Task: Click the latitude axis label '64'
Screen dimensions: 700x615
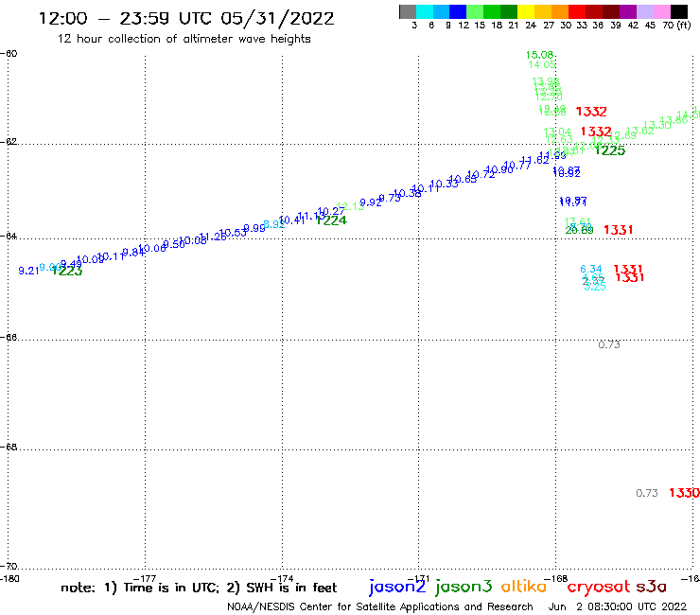Action: 10,236
